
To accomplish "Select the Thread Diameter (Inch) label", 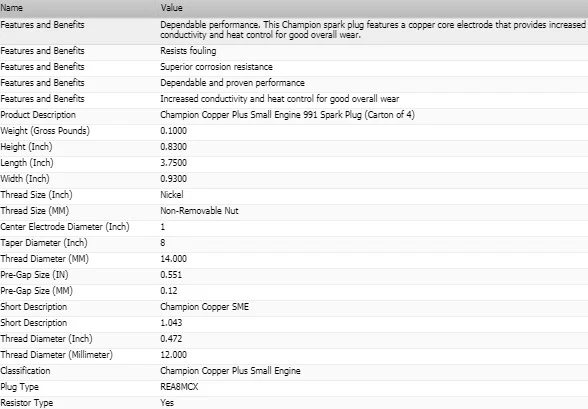I will click(46, 339).
